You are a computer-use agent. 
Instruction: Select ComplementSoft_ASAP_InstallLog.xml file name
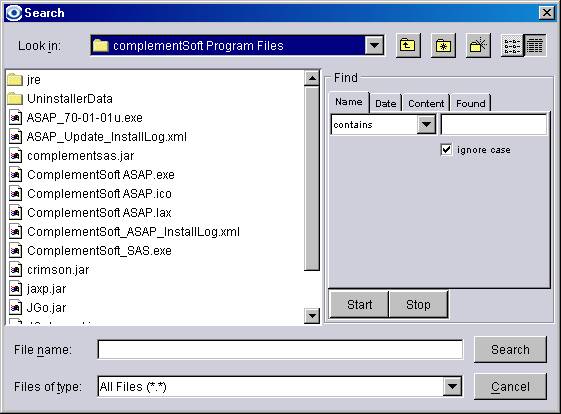click(133, 232)
